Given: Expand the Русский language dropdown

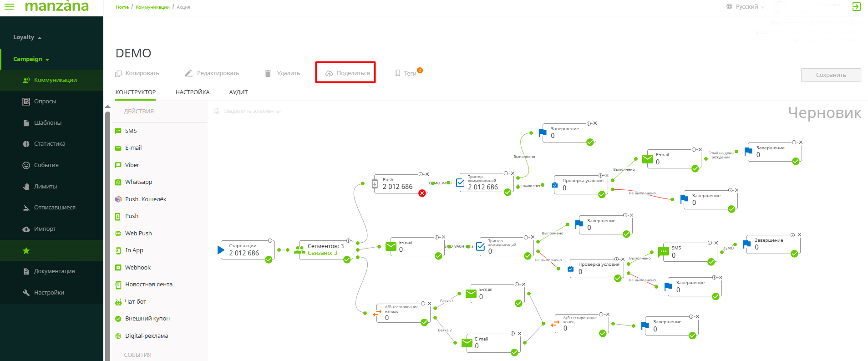Looking at the screenshot, I should click(x=746, y=7).
